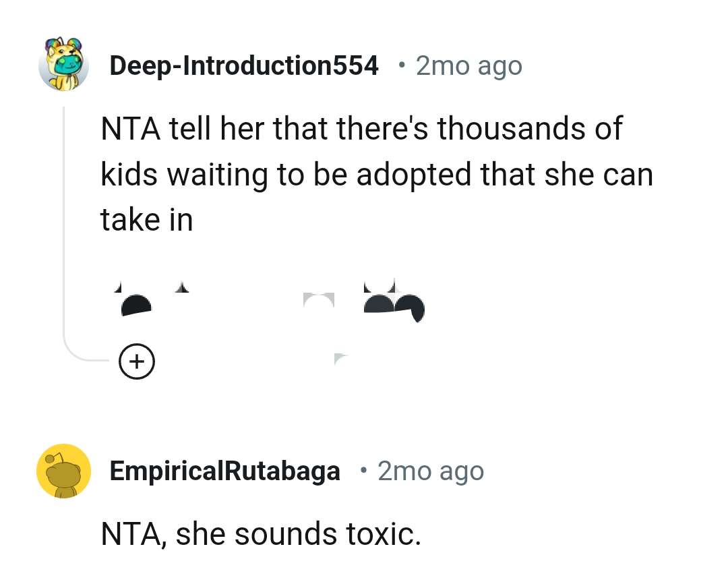Click EmpiricalRutabaga's snoo avatar
Image resolution: width=728 pixels, height=582 pixels.
[x=64, y=471]
